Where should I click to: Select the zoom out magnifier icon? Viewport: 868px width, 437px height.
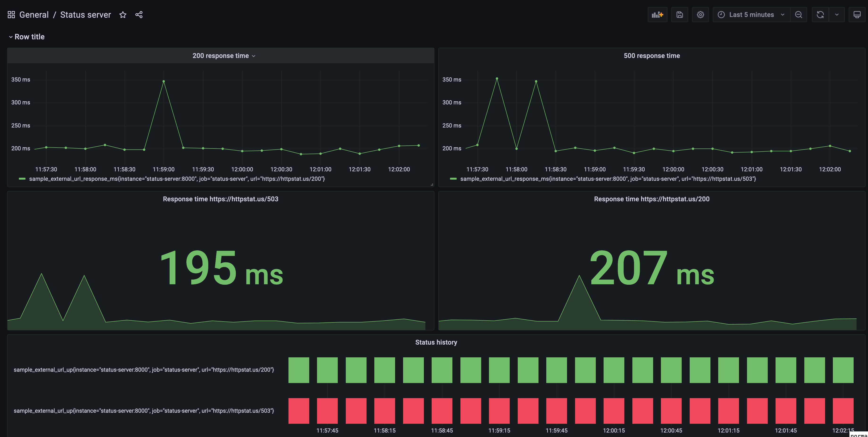(798, 14)
